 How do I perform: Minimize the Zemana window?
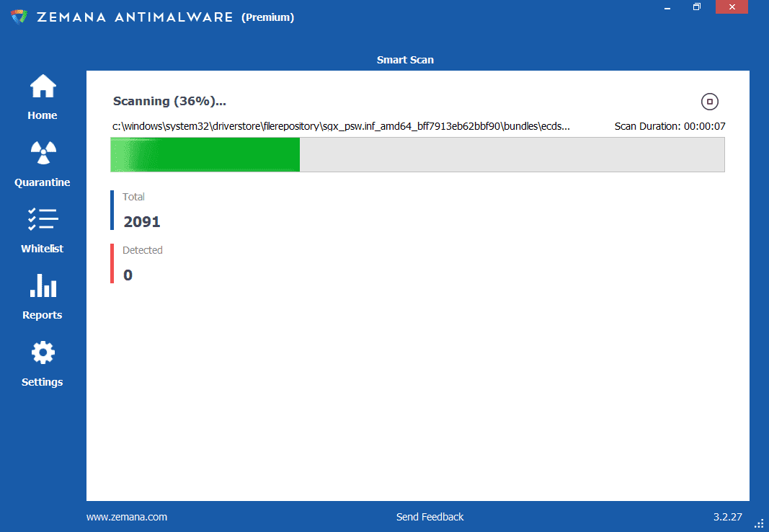point(667,7)
